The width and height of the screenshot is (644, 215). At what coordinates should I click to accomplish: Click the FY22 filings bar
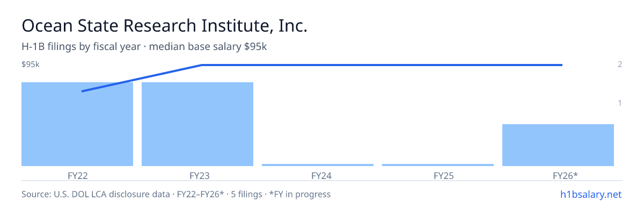click(77, 124)
